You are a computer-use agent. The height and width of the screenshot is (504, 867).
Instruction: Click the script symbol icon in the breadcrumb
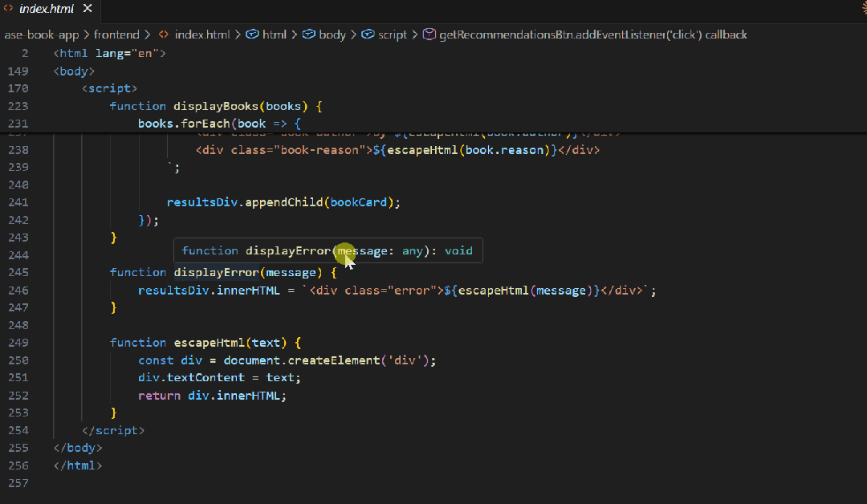pos(369,35)
